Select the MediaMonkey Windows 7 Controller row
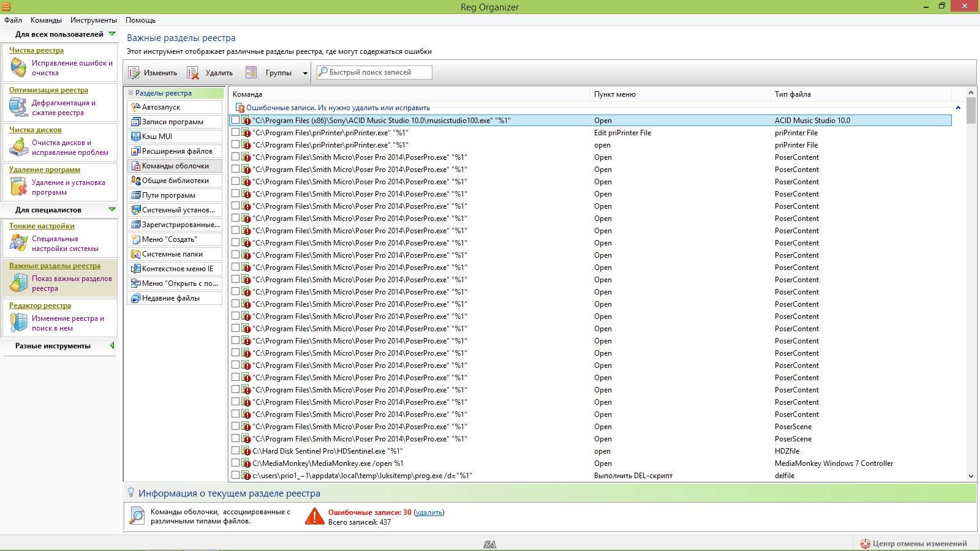Screen dimensions: 980x551 (590, 463)
